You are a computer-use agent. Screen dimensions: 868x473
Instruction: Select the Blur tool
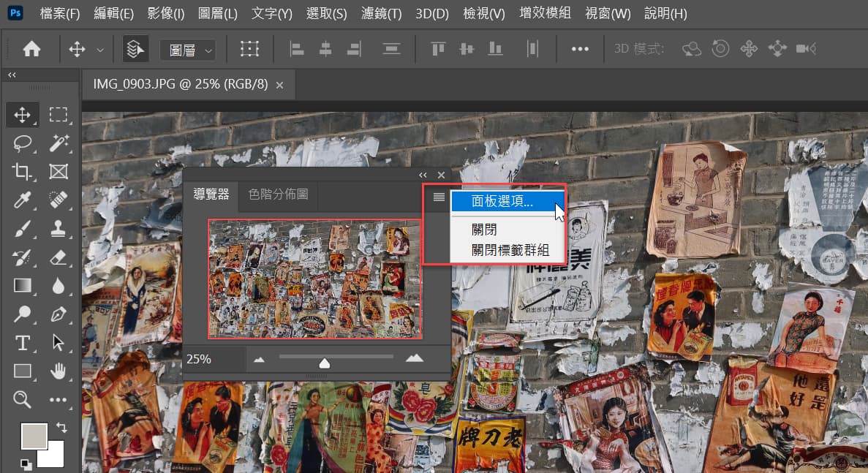(x=58, y=285)
